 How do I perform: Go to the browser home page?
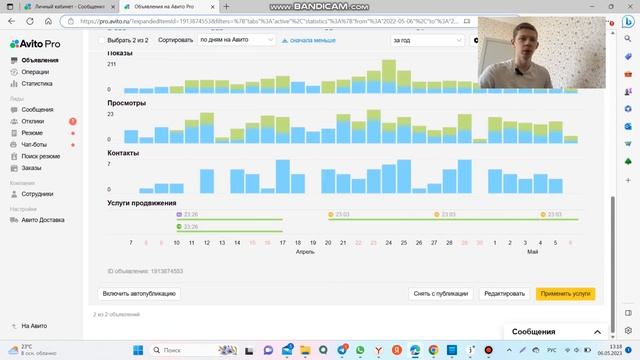48,21
